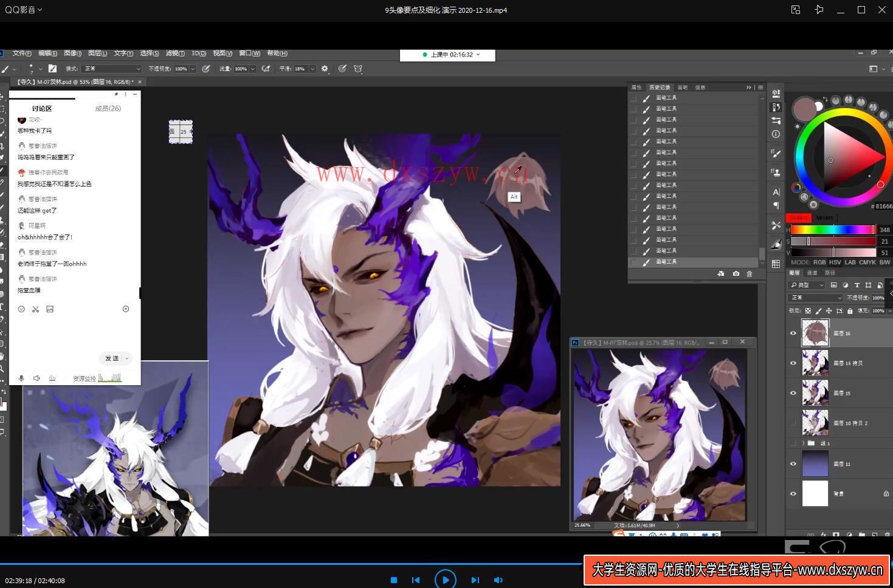Hide layer 图层 15 拷贝
Image resolution: width=893 pixels, height=588 pixels.
click(793, 363)
